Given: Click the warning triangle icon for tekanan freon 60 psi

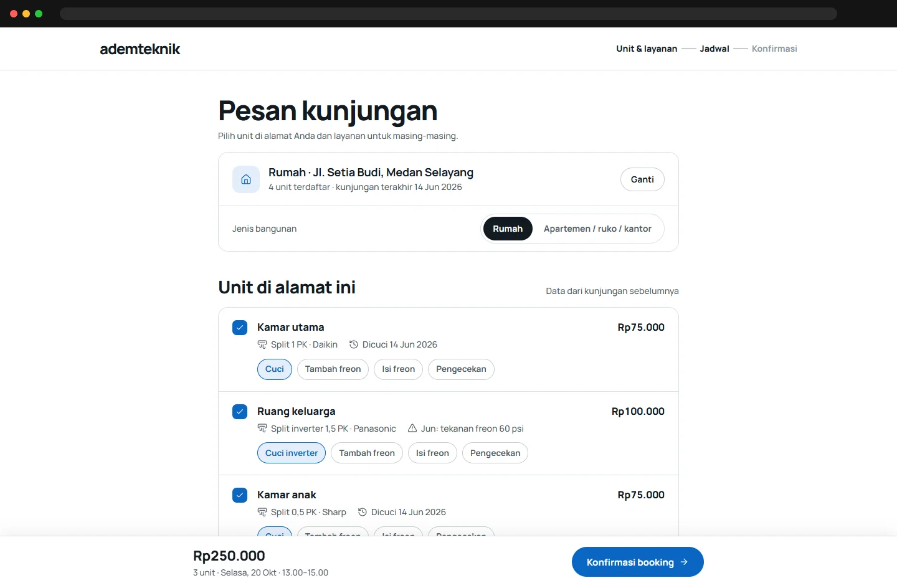Looking at the screenshot, I should pos(412,429).
